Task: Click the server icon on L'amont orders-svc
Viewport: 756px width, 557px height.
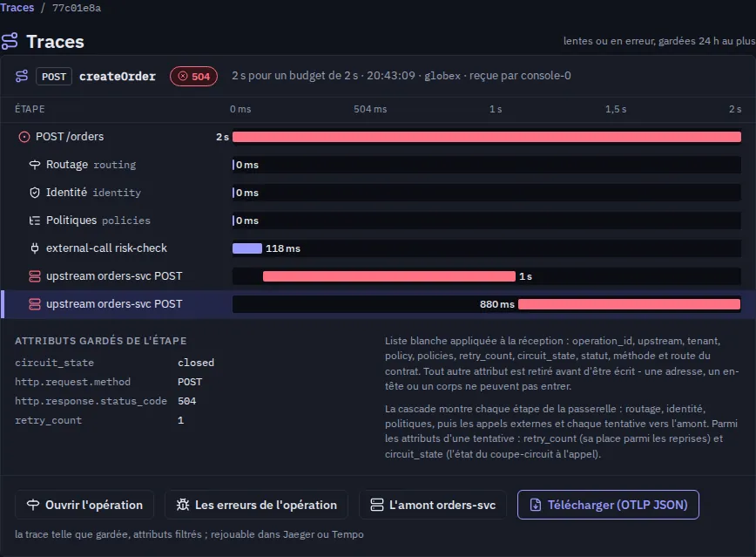Action: coord(376,505)
